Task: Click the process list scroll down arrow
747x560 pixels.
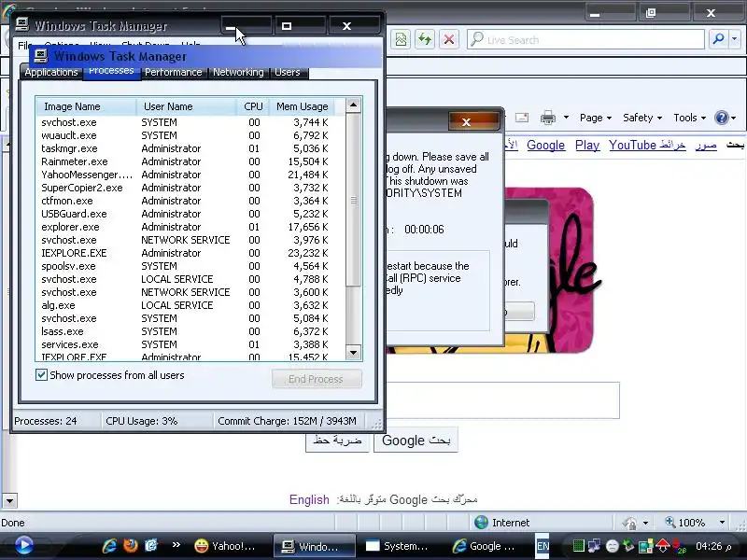Action: pyautogui.click(x=353, y=353)
